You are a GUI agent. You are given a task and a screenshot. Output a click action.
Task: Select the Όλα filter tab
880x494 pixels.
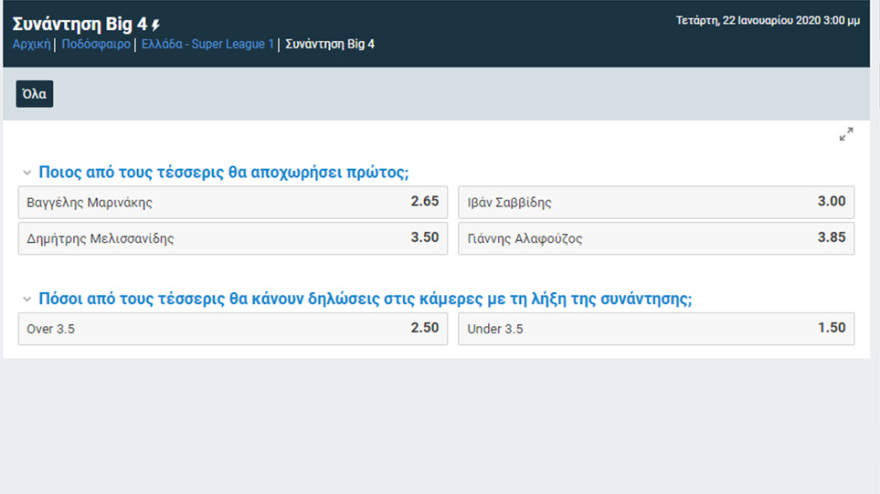34,94
